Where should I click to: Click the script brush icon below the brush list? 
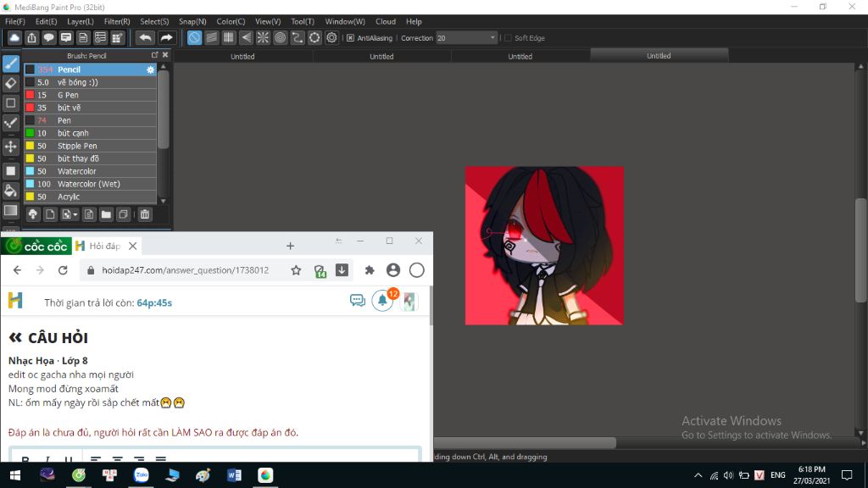pos(88,214)
